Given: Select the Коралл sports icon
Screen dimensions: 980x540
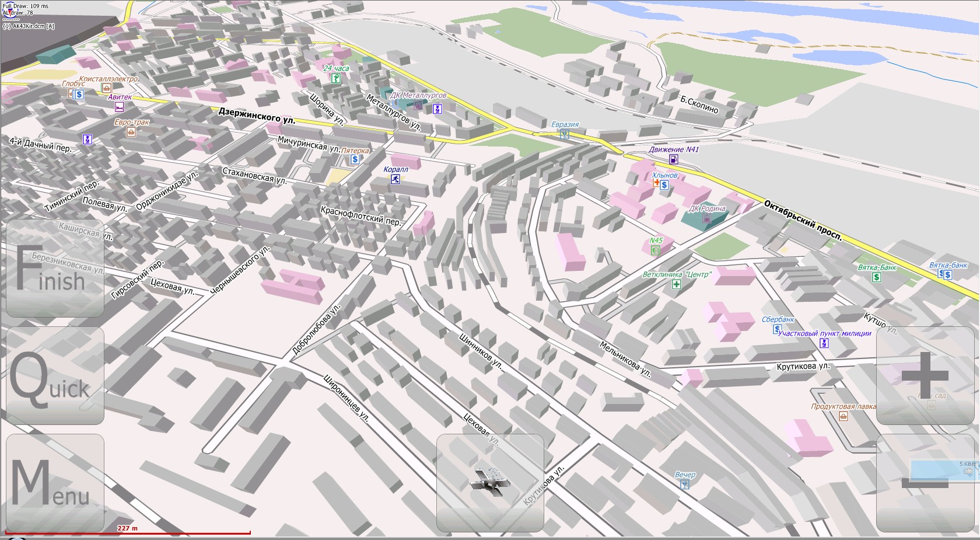Looking at the screenshot, I should point(395,179).
